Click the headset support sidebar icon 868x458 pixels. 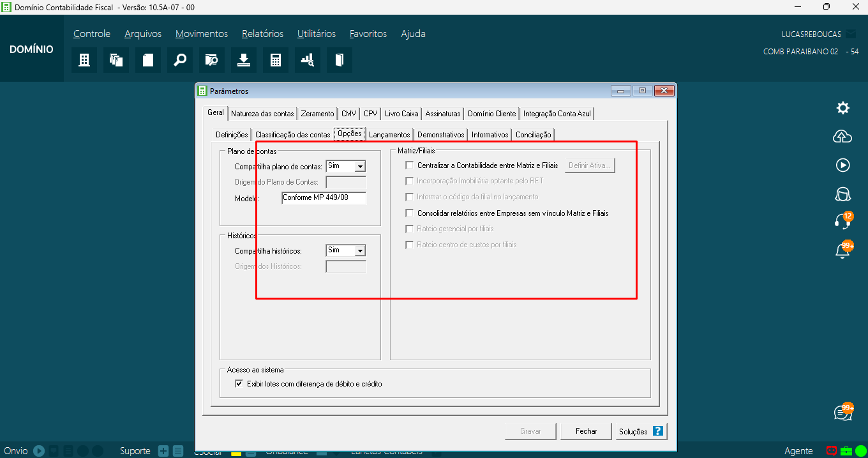[842, 221]
